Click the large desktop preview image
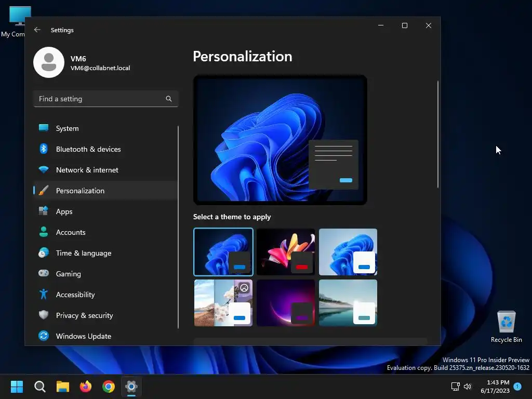532x399 pixels. (280, 140)
